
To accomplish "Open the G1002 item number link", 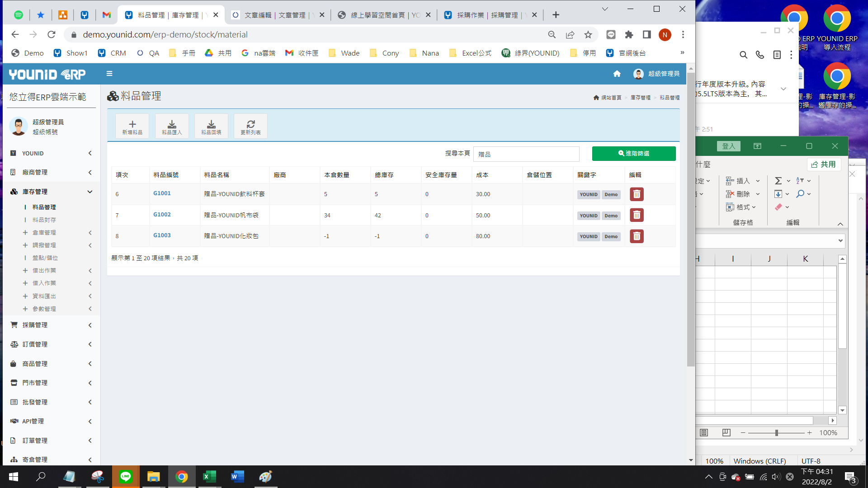I will [x=162, y=215].
